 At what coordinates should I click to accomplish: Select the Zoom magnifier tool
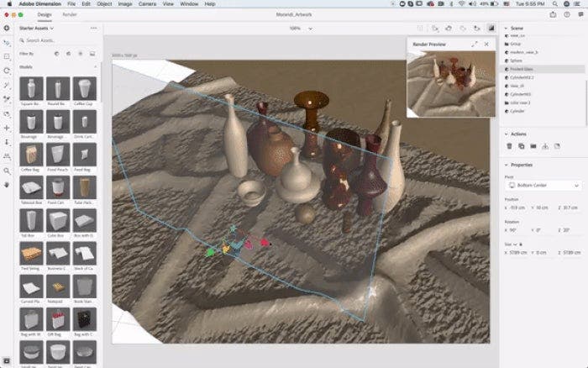(x=7, y=171)
